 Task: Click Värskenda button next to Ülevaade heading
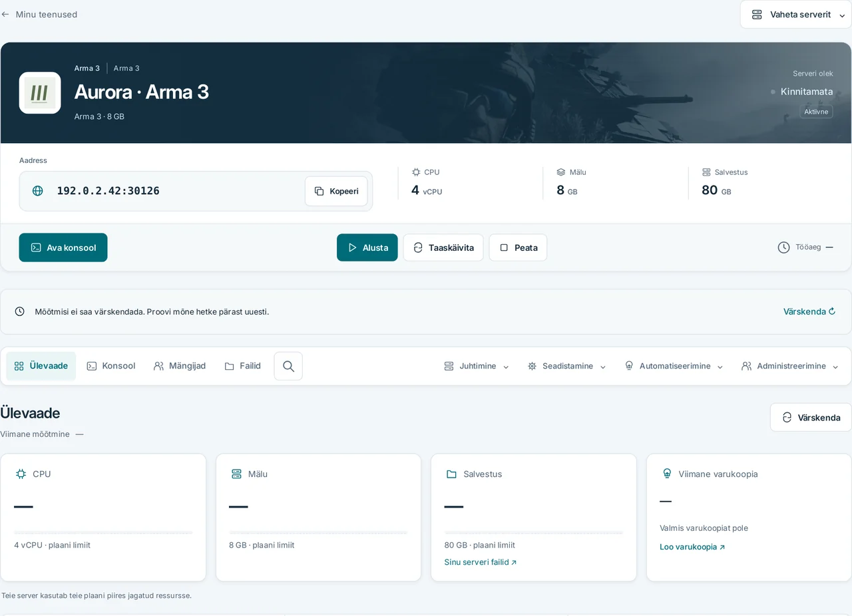click(811, 417)
